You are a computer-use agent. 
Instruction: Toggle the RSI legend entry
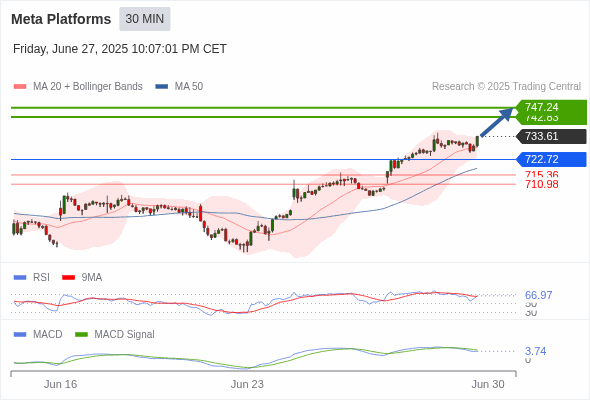[x=32, y=277]
